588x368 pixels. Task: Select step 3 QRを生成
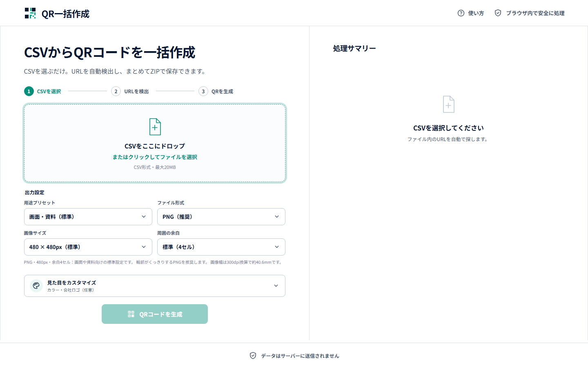point(216,91)
